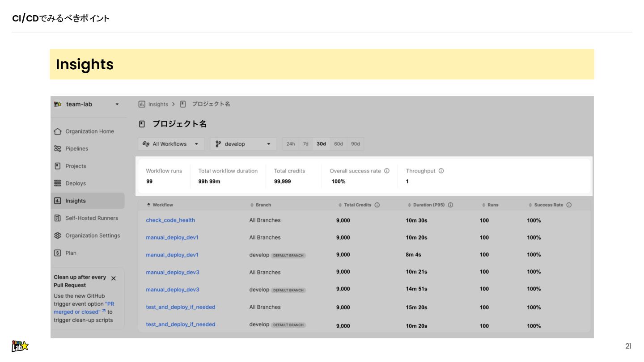Open the All Workflows dropdown
The width and height of the screenshot is (644, 362).
tap(171, 144)
